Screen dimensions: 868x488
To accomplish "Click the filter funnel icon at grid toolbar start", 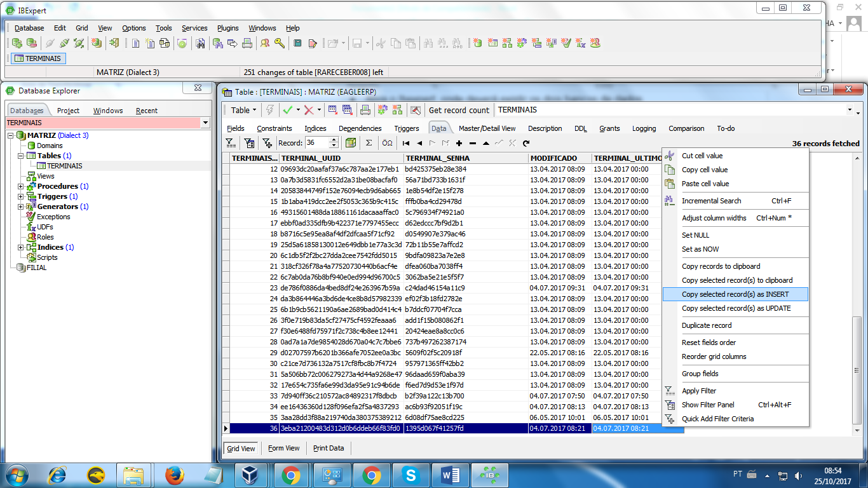I will pyautogui.click(x=231, y=143).
